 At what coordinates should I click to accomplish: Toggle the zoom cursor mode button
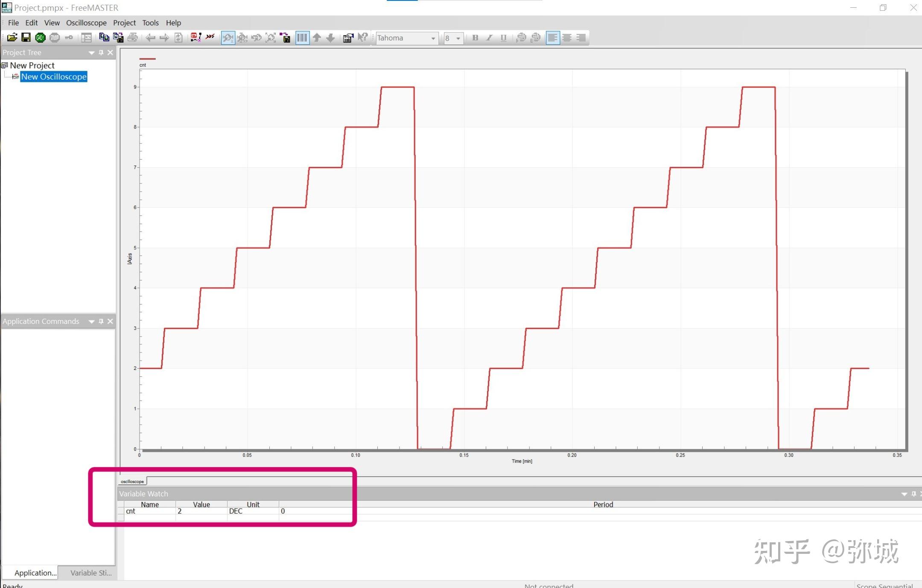pyautogui.click(x=228, y=38)
